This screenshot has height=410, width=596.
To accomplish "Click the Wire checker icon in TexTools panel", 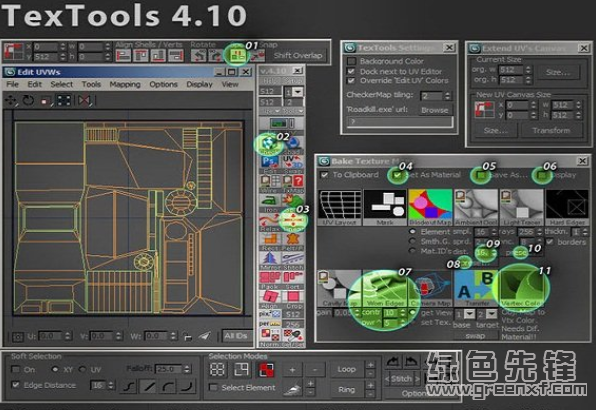I will pyautogui.click(x=271, y=182).
